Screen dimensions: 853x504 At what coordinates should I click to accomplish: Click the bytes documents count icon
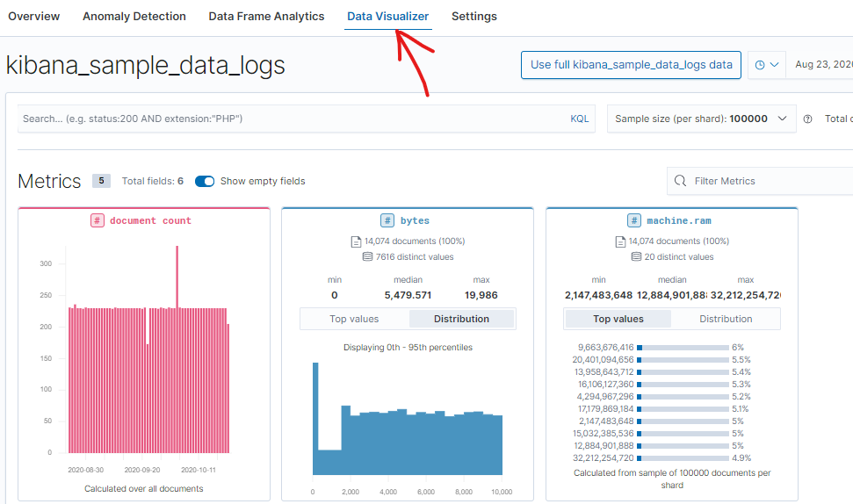(356, 241)
